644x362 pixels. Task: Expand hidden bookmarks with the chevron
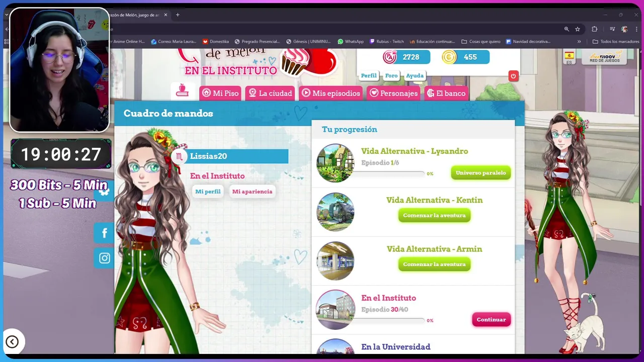point(579,42)
